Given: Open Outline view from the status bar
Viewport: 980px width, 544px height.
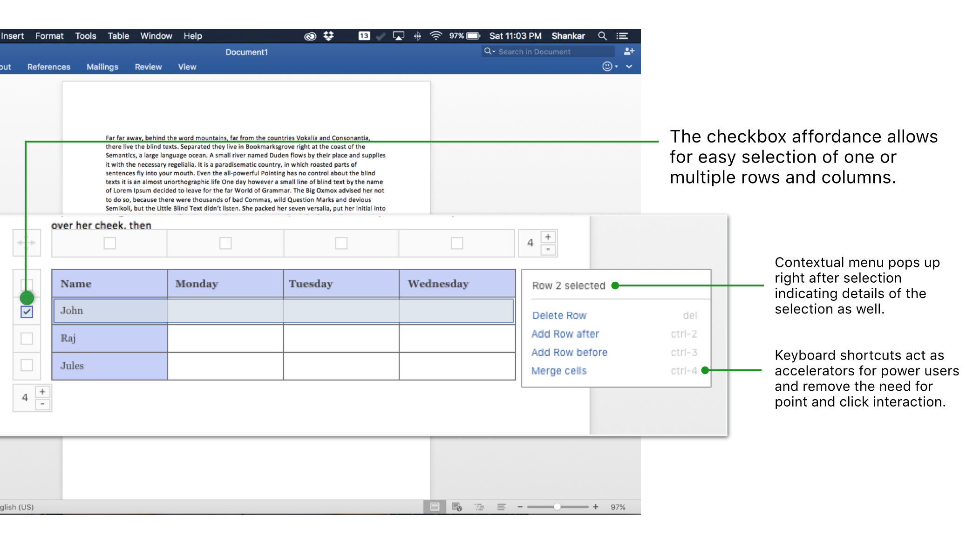Looking at the screenshot, I should coord(479,507).
